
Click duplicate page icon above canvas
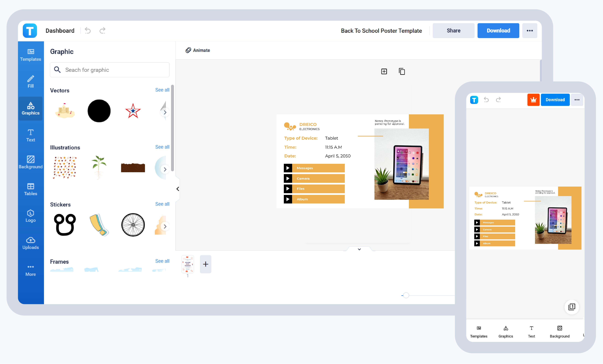402,71
